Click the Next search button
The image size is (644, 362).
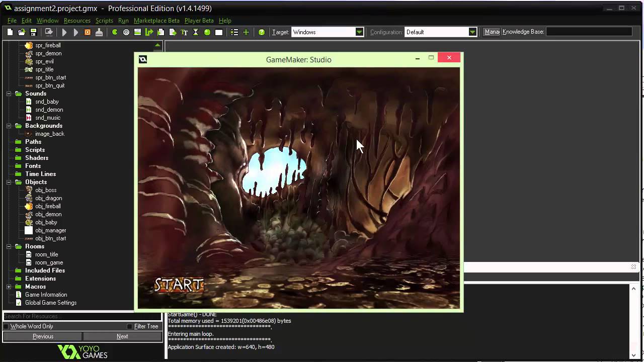coord(122,336)
